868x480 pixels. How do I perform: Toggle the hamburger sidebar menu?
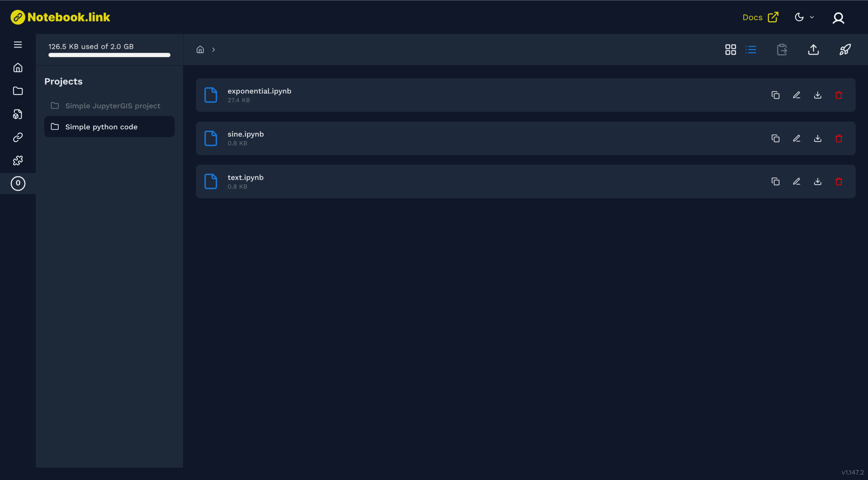pos(18,45)
